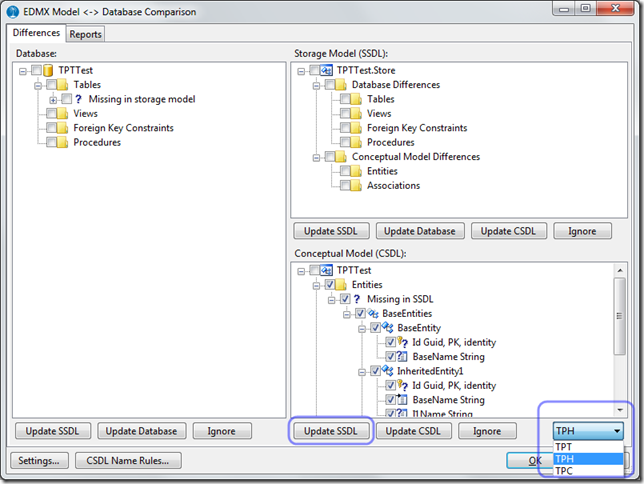Expand the Missing in storage model node
Image resolution: width=644 pixels, height=484 pixels.
[53, 100]
